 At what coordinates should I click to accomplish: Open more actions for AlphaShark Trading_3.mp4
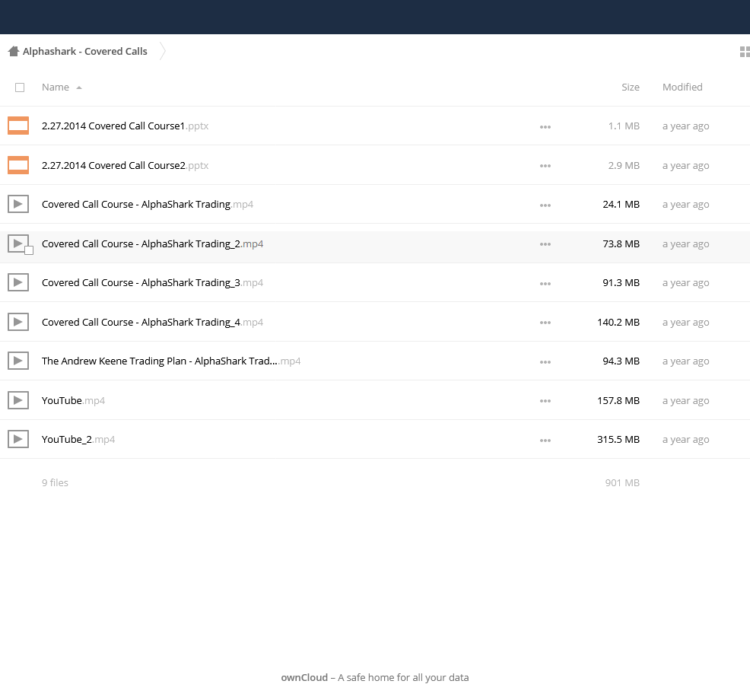545,284
